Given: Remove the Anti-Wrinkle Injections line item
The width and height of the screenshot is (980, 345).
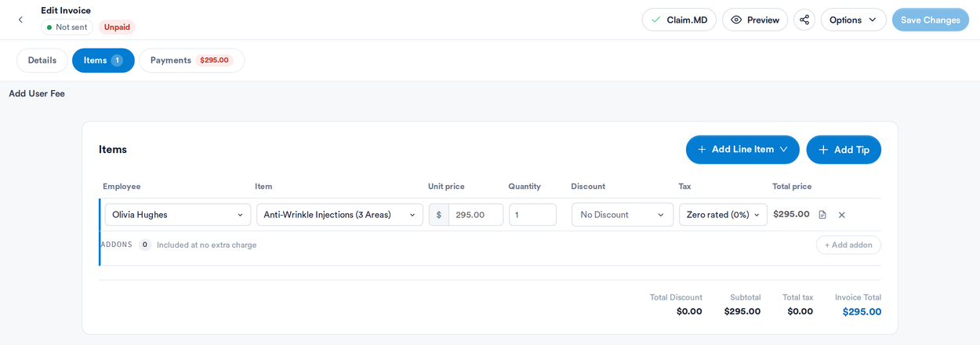Looking at the screenshot, I should pyautogui.click(x=842, y=215).
